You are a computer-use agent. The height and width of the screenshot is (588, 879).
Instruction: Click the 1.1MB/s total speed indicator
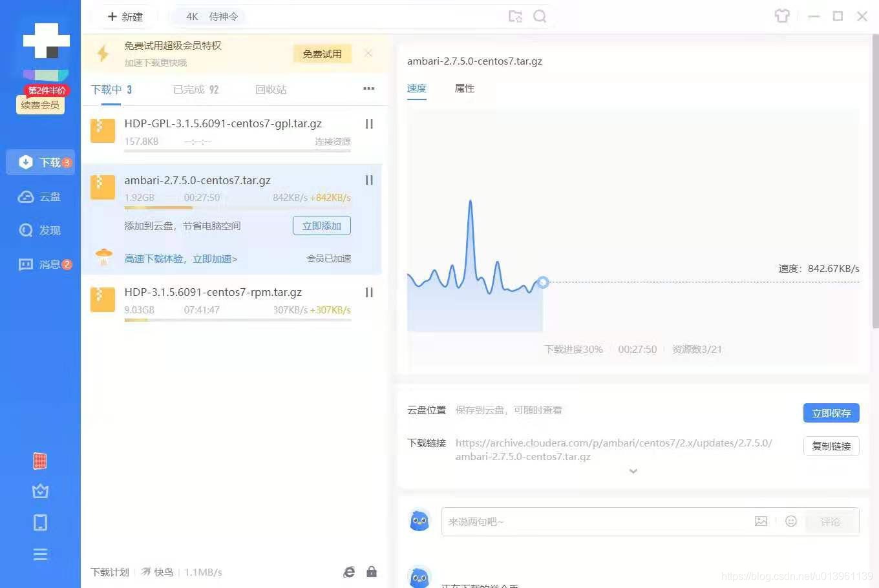click(x=203, y=572)
